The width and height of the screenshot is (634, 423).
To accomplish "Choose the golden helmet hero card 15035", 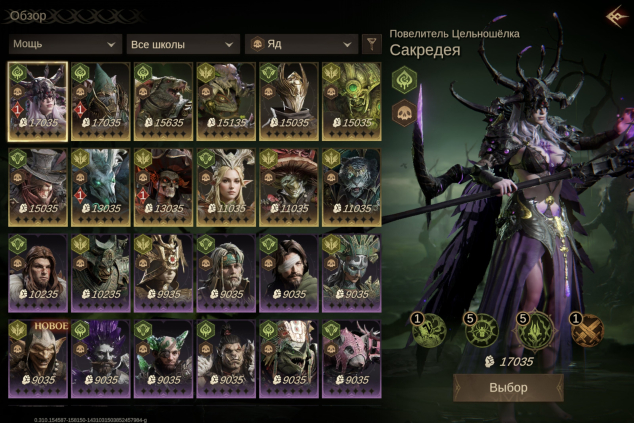I will (x=289, y=102).
